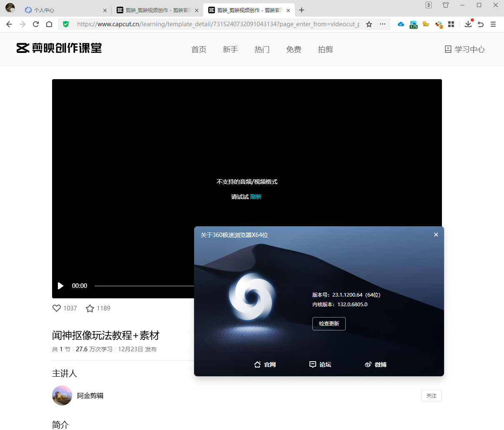Open the 新手 navigation item
The image size is (504, 430).
point(230,50)
